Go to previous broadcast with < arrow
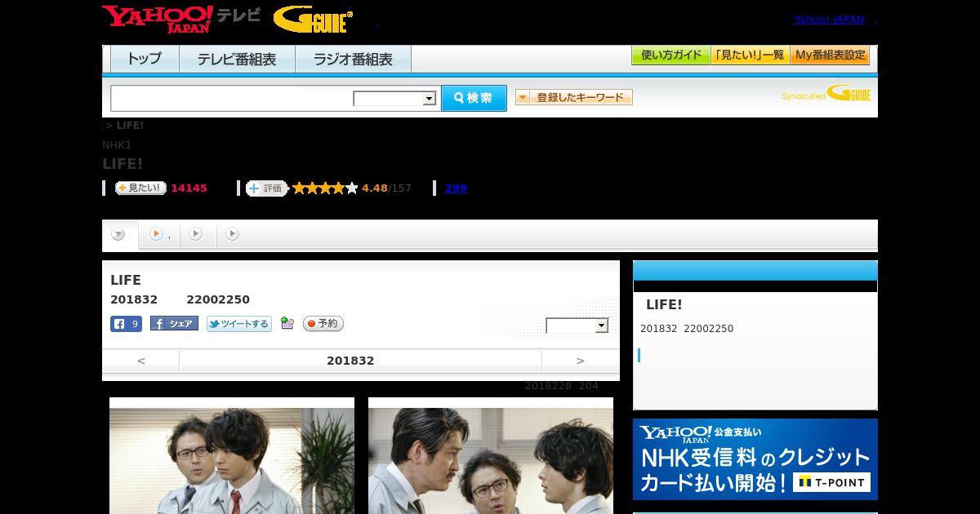The height and width of the screenshot is (514, 980). (141, 361)
